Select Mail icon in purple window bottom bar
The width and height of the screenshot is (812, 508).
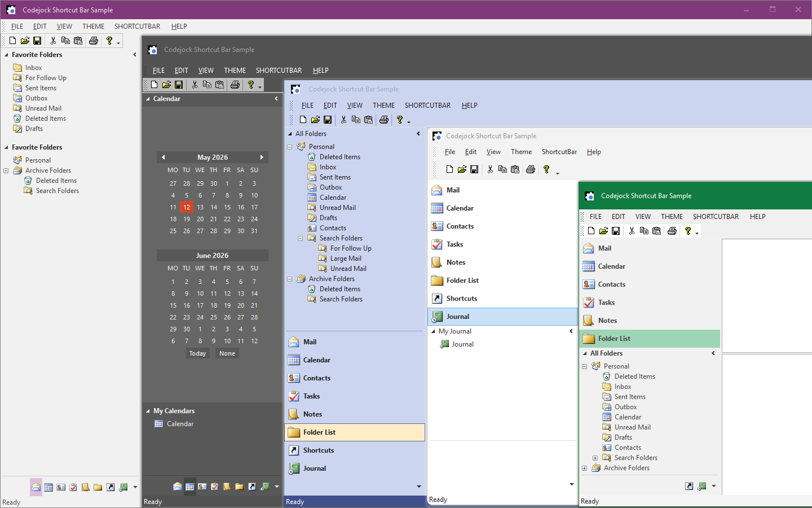(36, 487)
